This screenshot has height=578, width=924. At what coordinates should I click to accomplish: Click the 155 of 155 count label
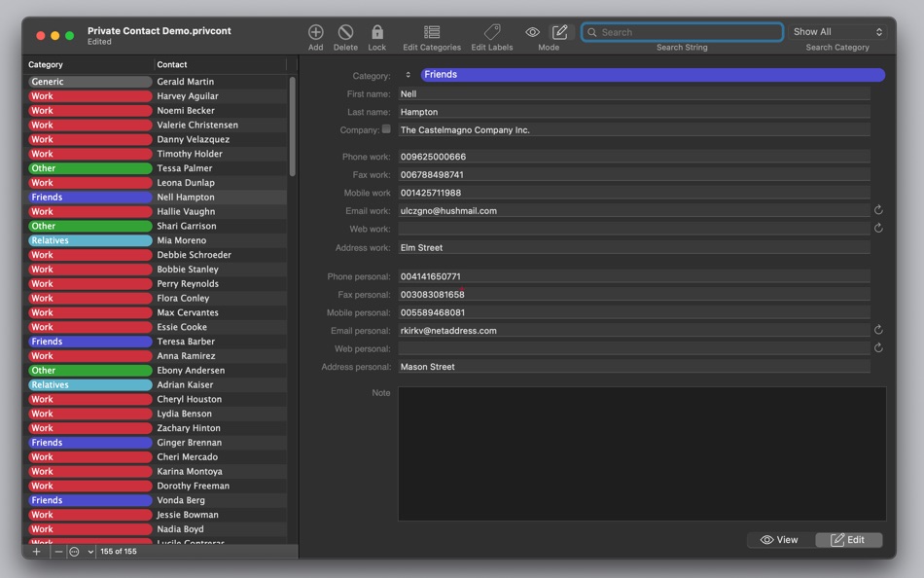[119, 552]
